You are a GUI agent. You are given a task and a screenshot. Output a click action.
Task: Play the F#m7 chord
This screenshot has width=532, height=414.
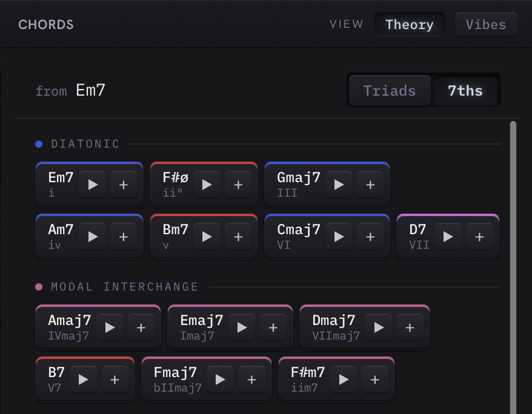click(344, 379)
